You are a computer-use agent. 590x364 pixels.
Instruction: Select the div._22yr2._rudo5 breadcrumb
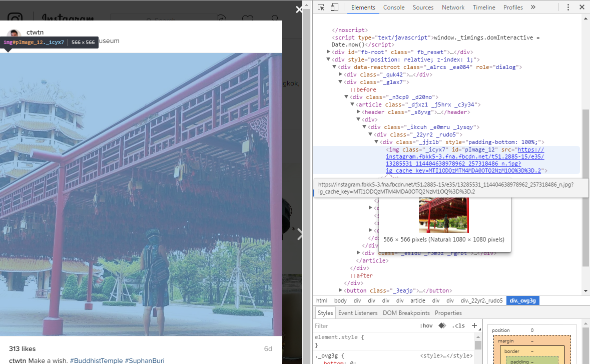[481, 300]
